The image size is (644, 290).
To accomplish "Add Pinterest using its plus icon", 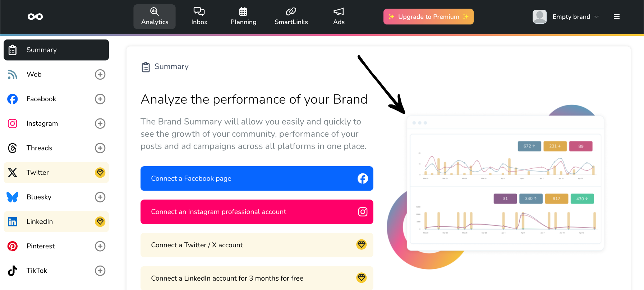I will coord(100,246).
